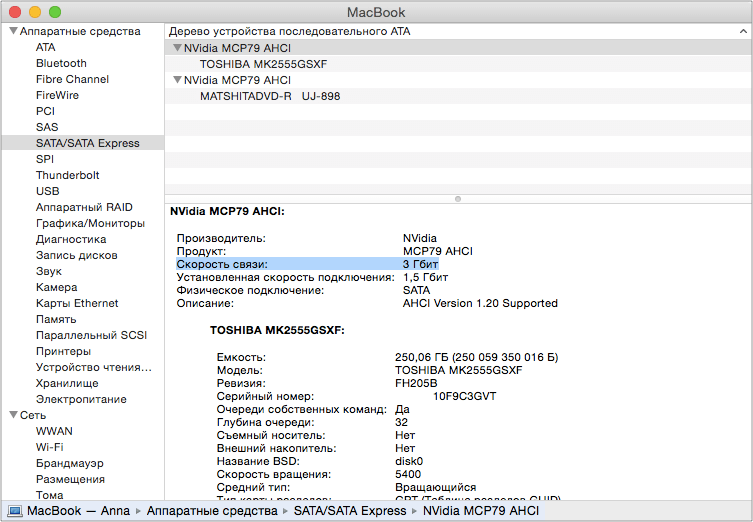Viewport: 753px width, 522px height.
Task: Open Графика/Мониторы in the sidebar
Action: pyautogui.click(x=90, y=223)
